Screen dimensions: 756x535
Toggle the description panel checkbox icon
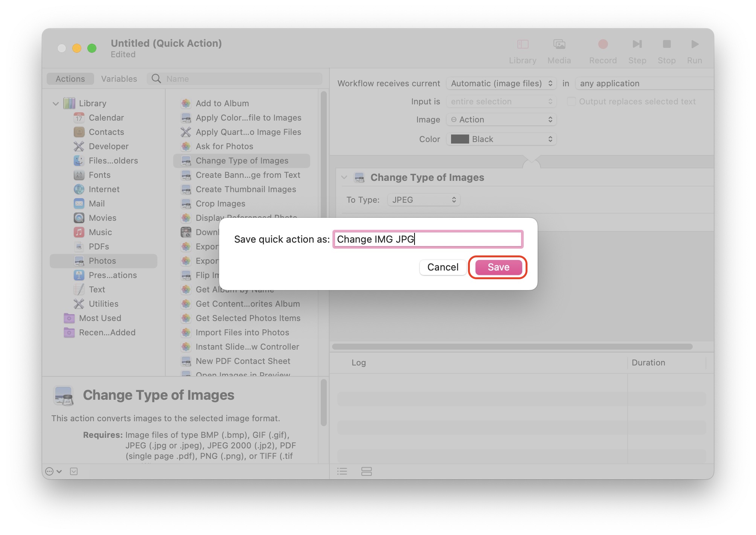point(74,471)
